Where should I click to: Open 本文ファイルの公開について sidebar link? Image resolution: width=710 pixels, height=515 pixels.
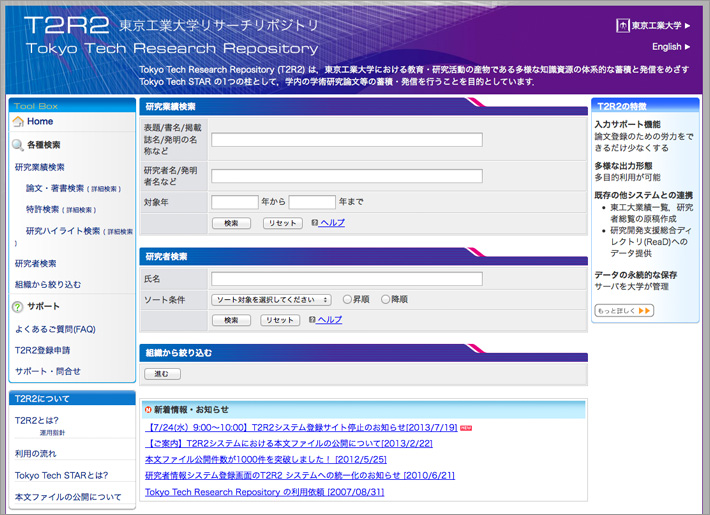pos(68,497)
